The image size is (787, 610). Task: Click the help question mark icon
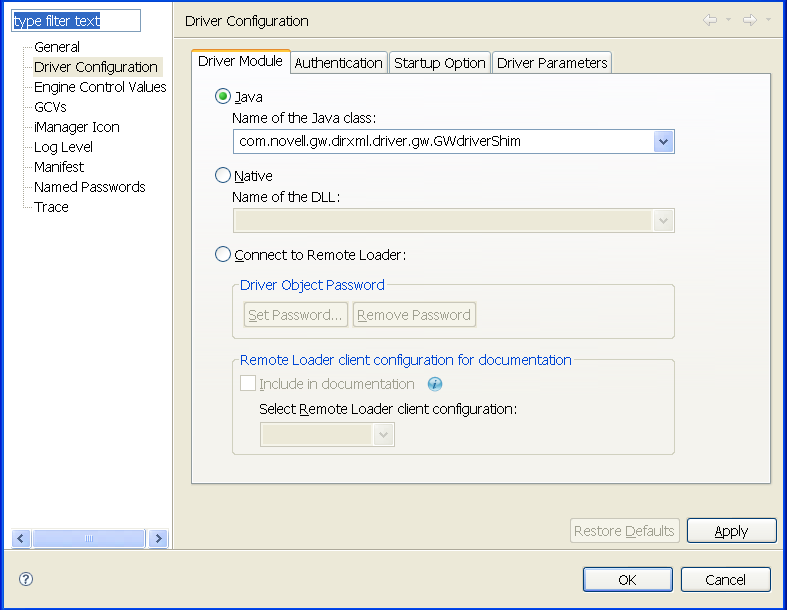[x=26, y=579]
